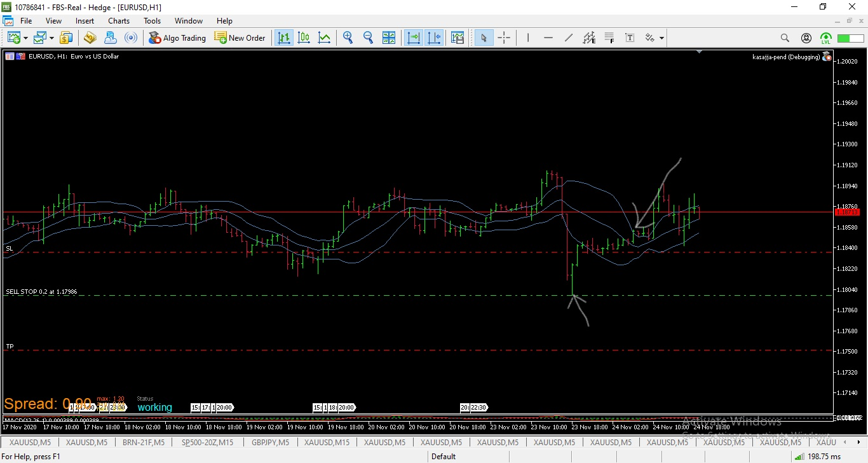The height and width of the screenshot is (463, 868).
Task: Select the SELL STOP 0.2 at 1.17986 label
Action: (x=42, y=291)
